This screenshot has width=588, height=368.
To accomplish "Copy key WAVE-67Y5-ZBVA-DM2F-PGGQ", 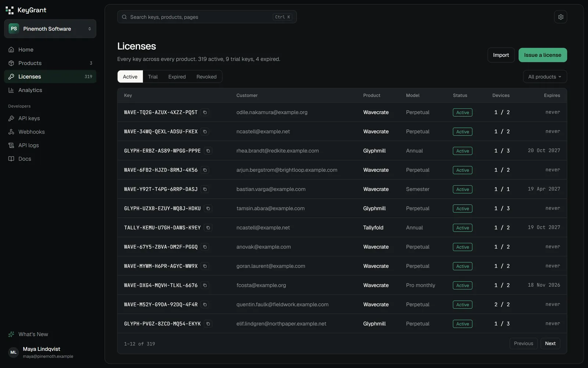I will (x=205, y=247).
